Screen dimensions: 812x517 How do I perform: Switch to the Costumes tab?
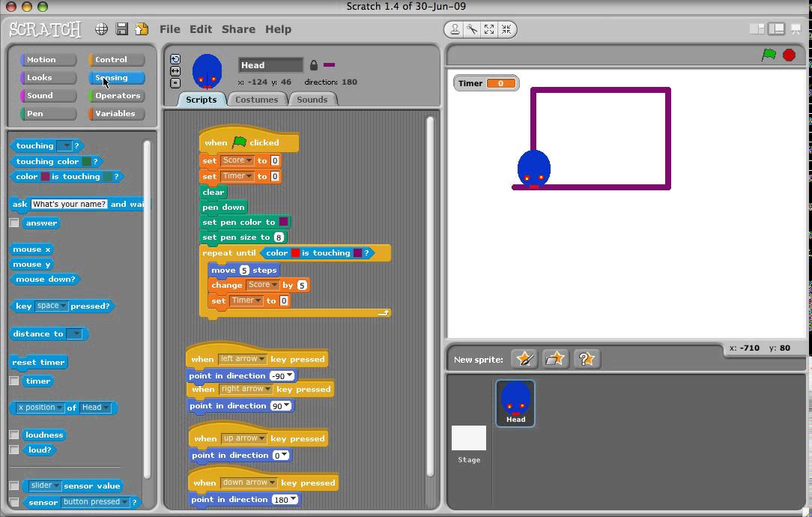click(257, 100)
